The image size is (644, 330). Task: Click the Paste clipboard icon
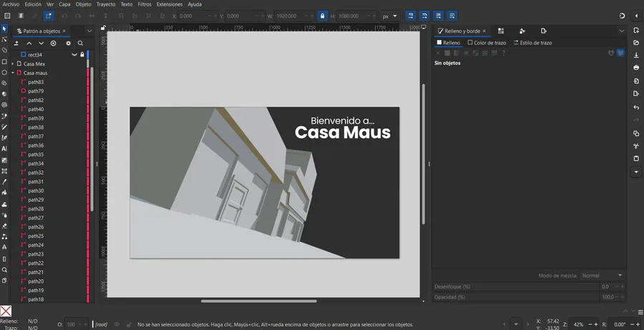coord(636,158)
